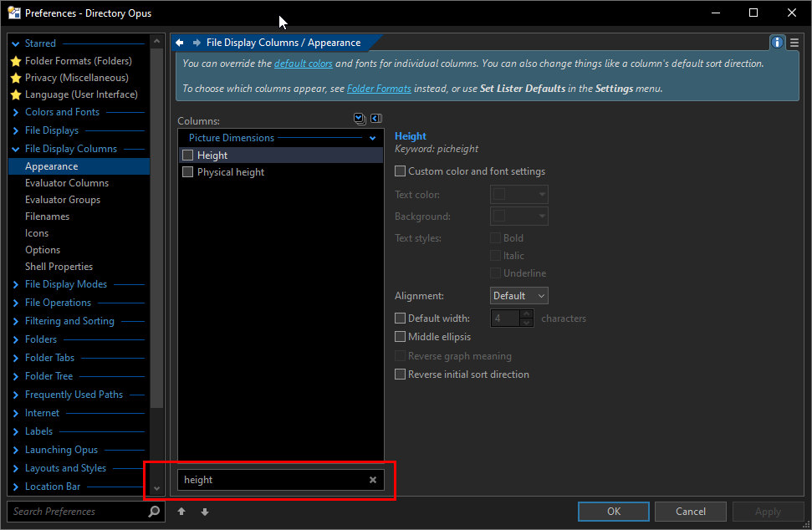
Task: Open the Filenames page
Action: (x=47, y=217)
